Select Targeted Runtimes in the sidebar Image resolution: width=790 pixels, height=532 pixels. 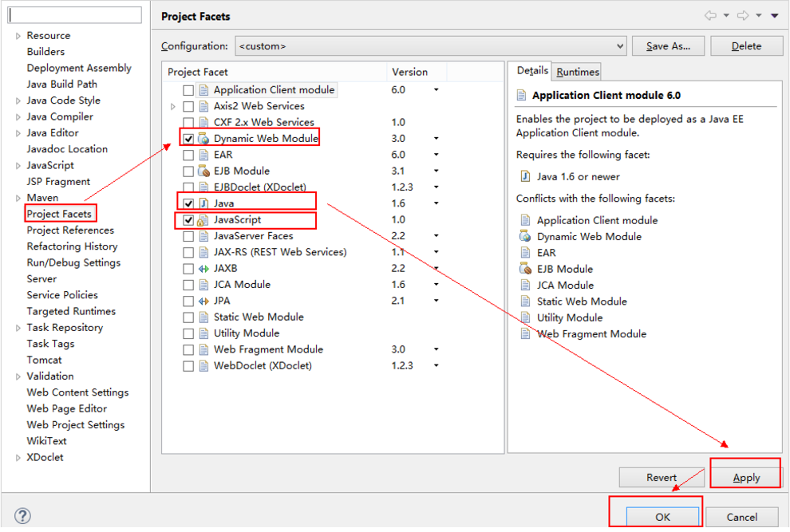click(71, 311)
